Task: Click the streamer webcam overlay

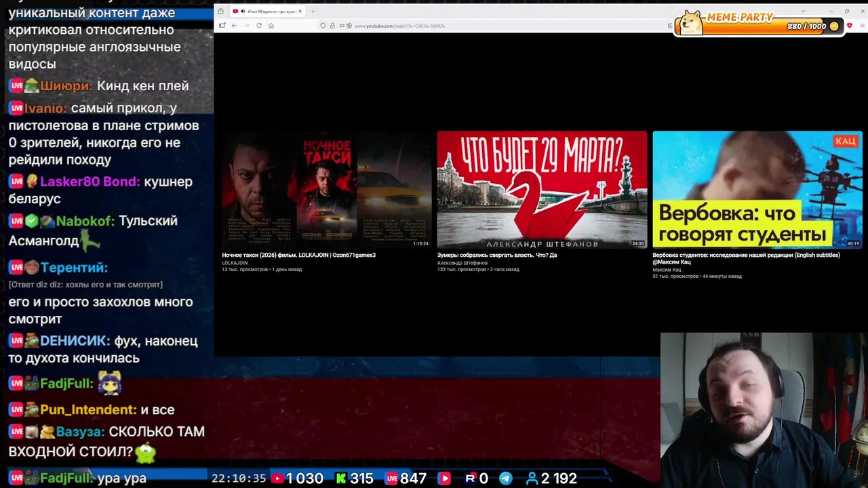Action: [764, 410]
